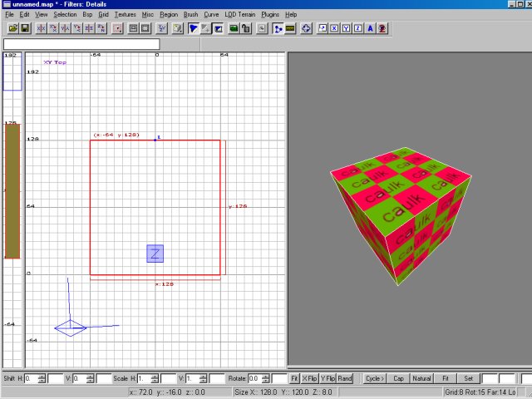Click the blue Z camera marker
Screen dimensions: 532x399
pyautogui.click(x=155, y=254)
